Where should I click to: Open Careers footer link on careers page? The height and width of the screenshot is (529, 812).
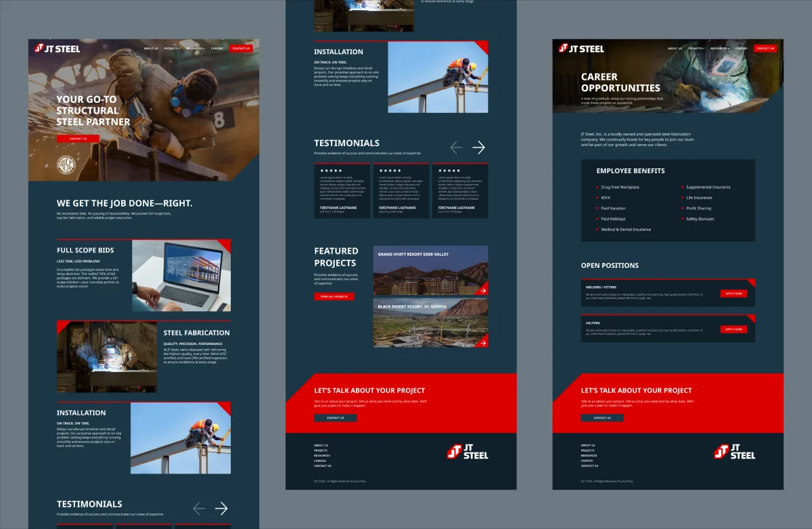[587, 461]
